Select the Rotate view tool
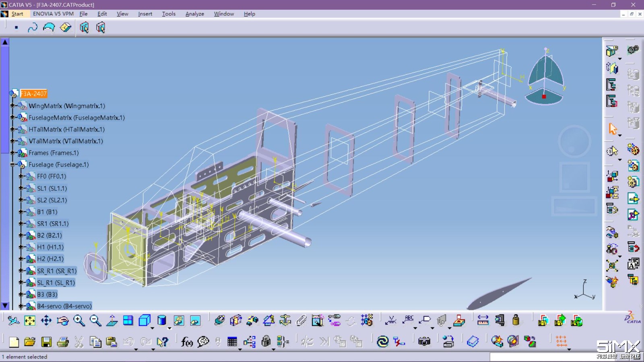The height and width of the screenshot is (362, 644). [x=63, y=321]
